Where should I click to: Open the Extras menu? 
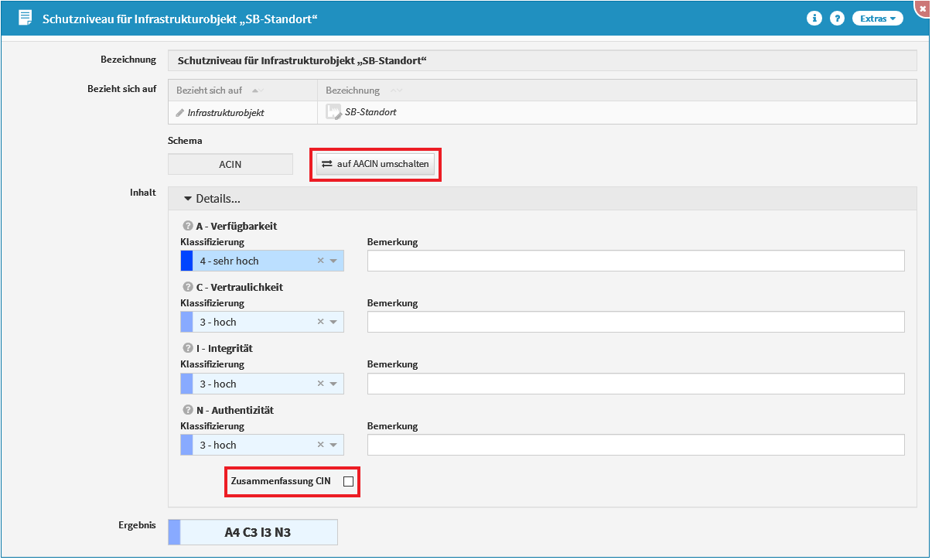click(x=877, y=19)
